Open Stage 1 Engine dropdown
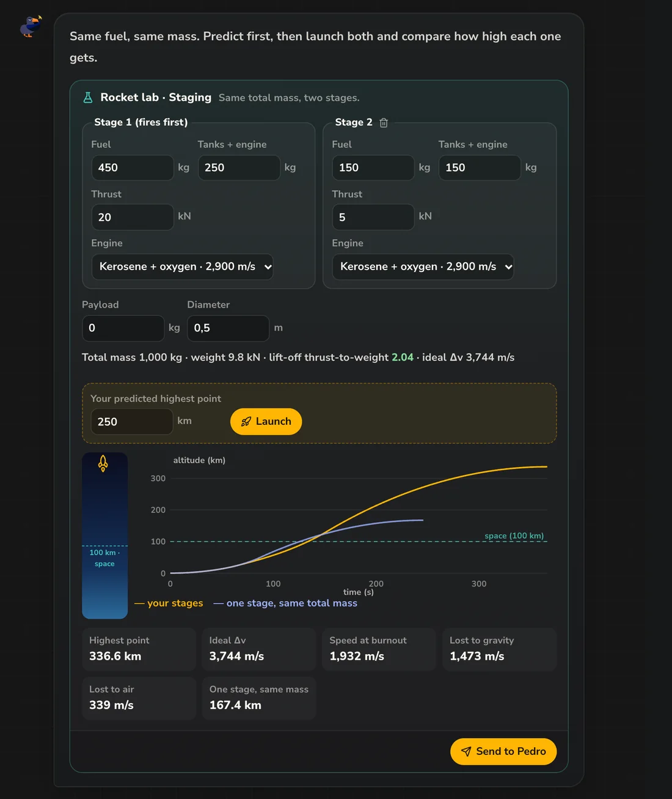Viewport: 672px width, 799px height. tap(182, 267)
